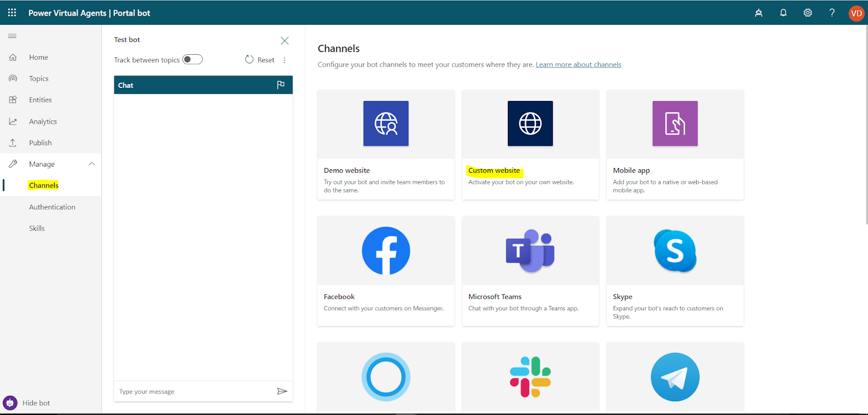Open the bot selector icon in header
The image size is (868, 415).
[758, 12]
